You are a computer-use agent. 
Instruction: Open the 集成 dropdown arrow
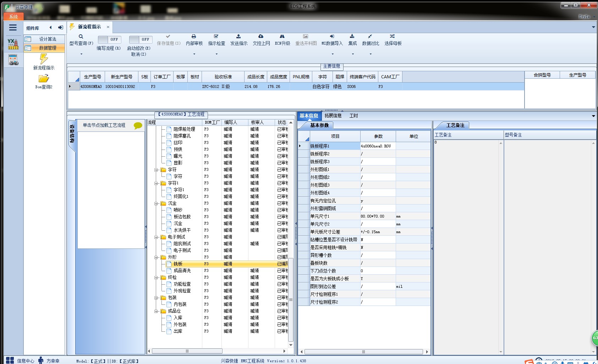point(353,54)
